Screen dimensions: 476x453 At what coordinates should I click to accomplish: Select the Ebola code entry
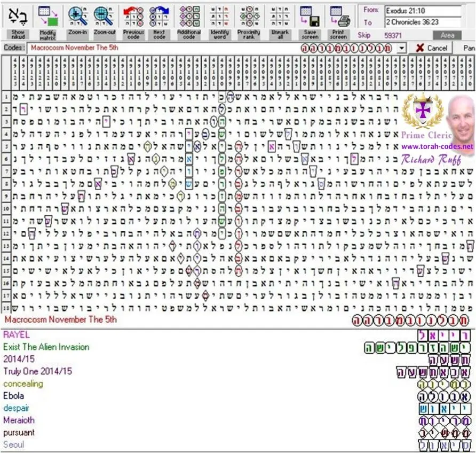(14, 396)
